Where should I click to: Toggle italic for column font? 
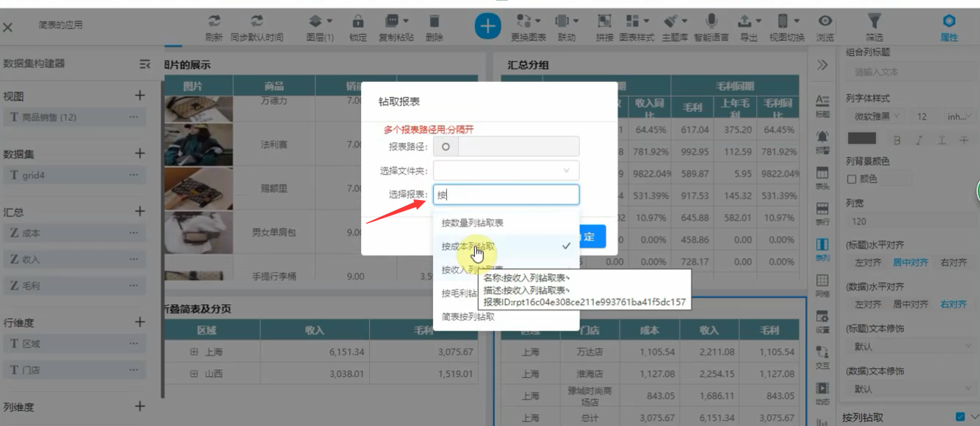[921, 141]
